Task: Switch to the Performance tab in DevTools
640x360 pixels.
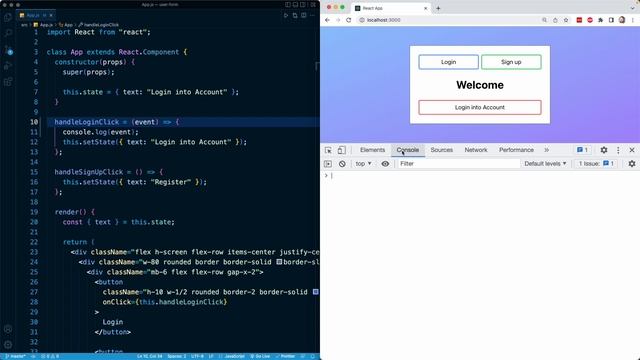Action: pos(516,150)
